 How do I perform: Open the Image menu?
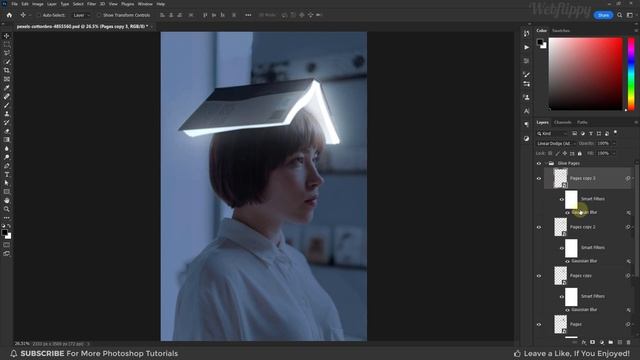(38, 4)
